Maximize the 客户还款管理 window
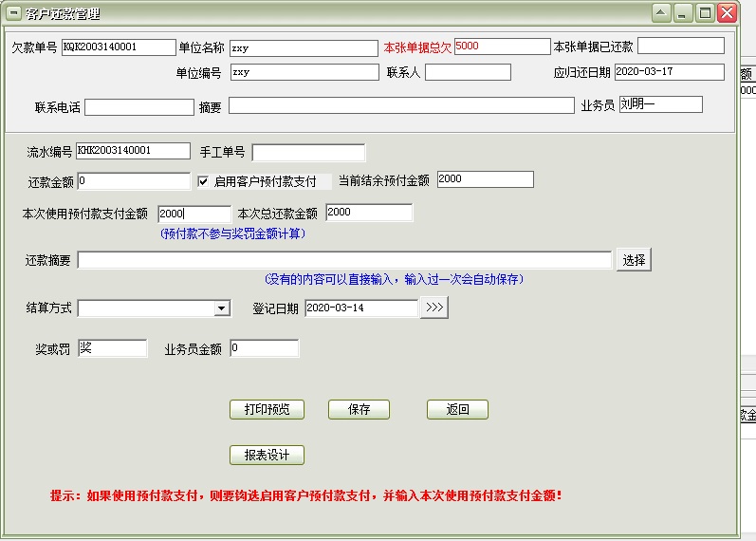 click(705, 12)
